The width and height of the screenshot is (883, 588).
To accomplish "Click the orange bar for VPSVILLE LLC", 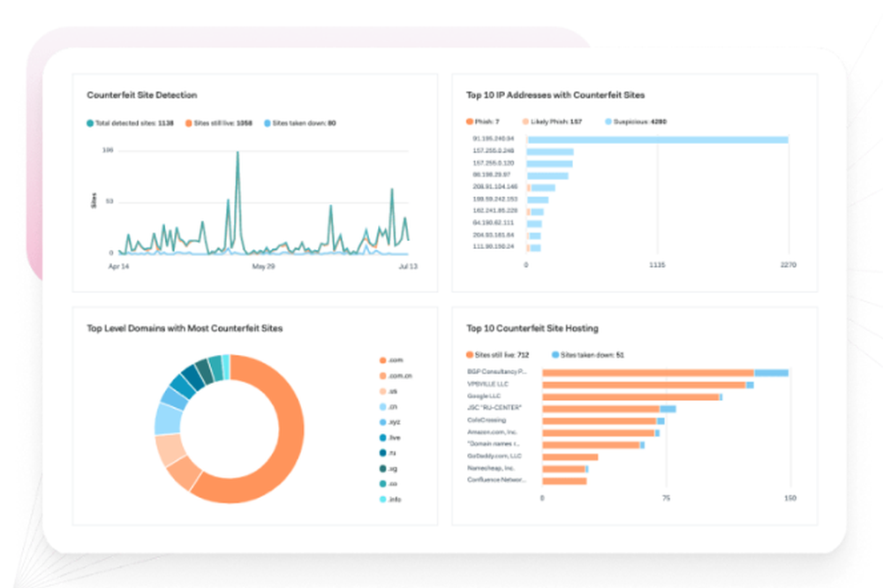I will tap(645, 385).
